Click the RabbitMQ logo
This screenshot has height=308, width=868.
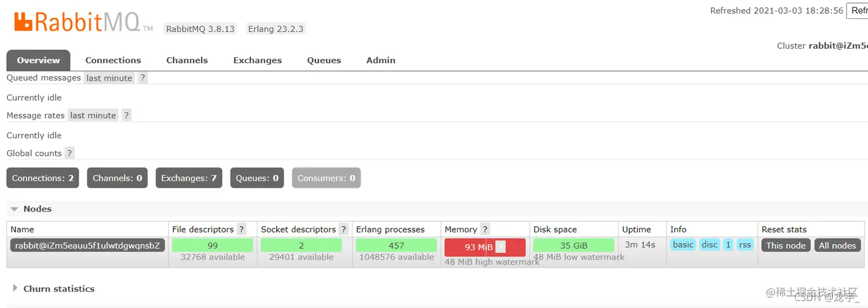pyautogui.click(x=83, y=22)
